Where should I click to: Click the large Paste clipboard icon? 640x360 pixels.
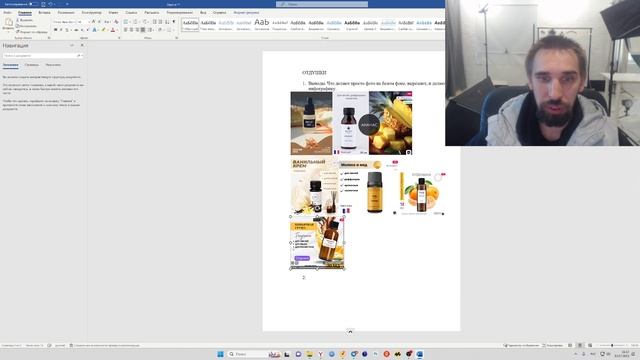[9, 22]
